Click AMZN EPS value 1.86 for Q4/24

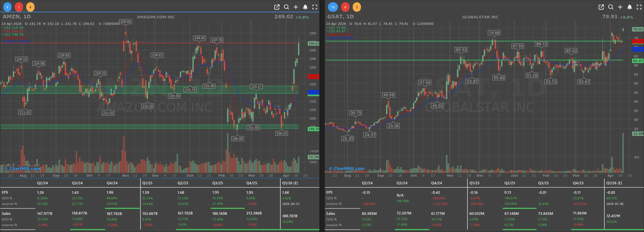[x=110, y=192]
